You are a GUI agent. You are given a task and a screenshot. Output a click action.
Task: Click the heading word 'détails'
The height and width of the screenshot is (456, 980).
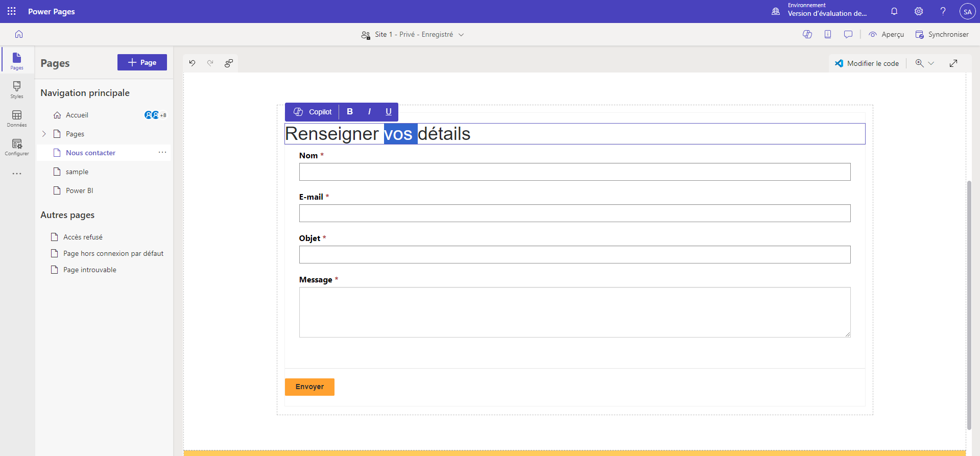point(444,134)
